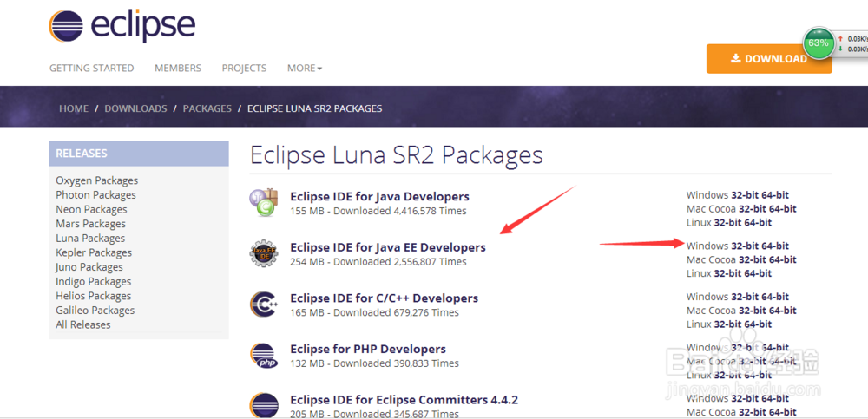This screenshot has height=419, width=868.
Task: Download Java Developers Mac Cocoa 32-bit
Action: 752,209
